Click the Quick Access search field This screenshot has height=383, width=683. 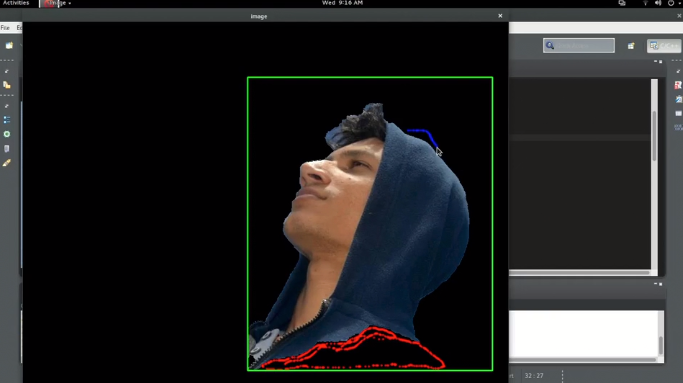[579, 45]
